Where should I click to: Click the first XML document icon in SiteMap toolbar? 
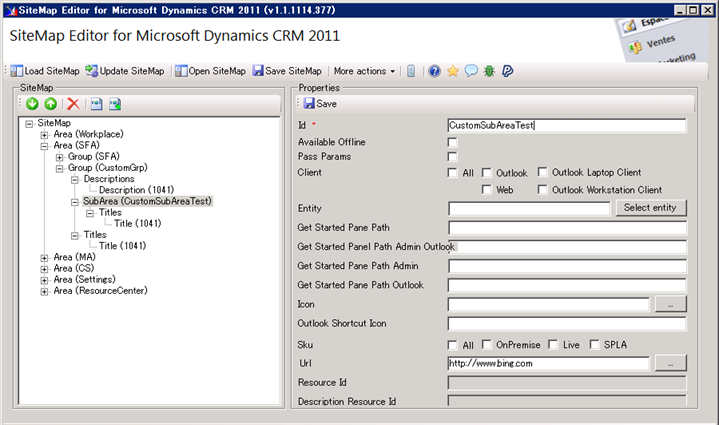(96, 104)
